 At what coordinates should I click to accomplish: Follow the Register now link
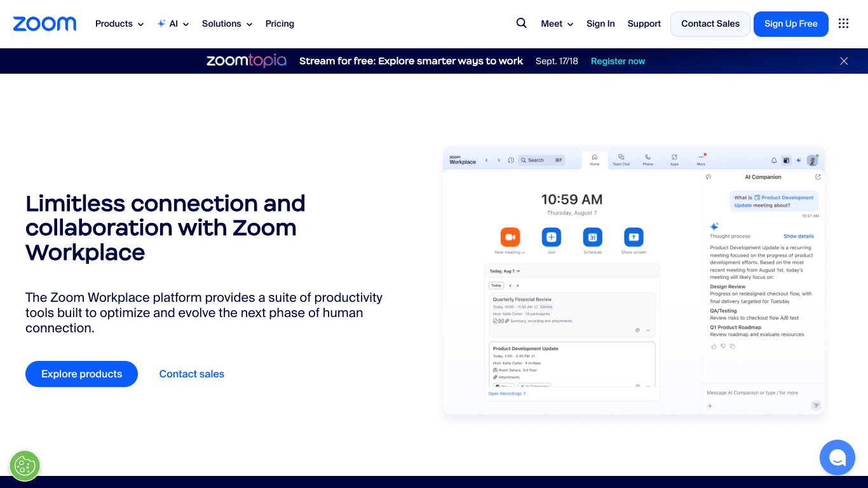click(x=618, y=62)
